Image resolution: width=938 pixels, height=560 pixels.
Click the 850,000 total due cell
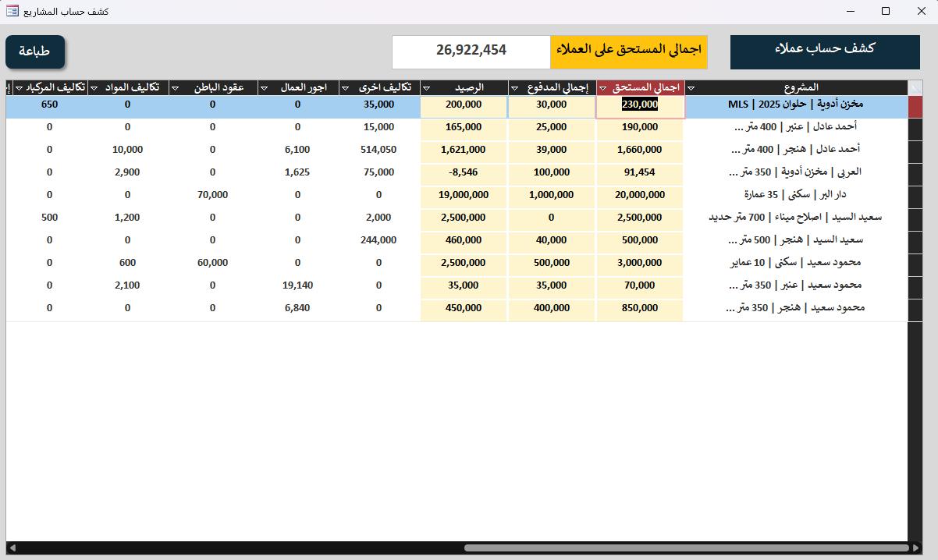[x=640, y=310]
